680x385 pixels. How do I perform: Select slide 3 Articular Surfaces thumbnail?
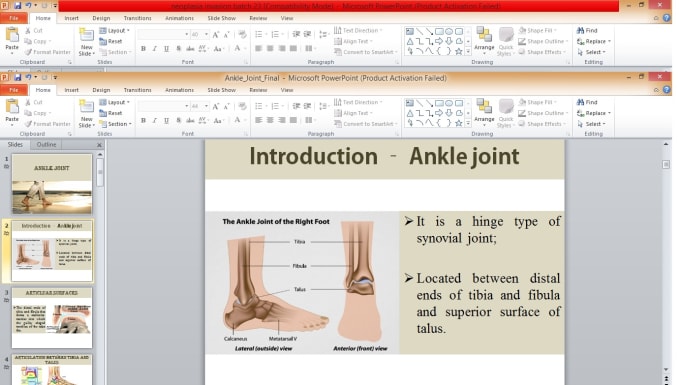52,318
